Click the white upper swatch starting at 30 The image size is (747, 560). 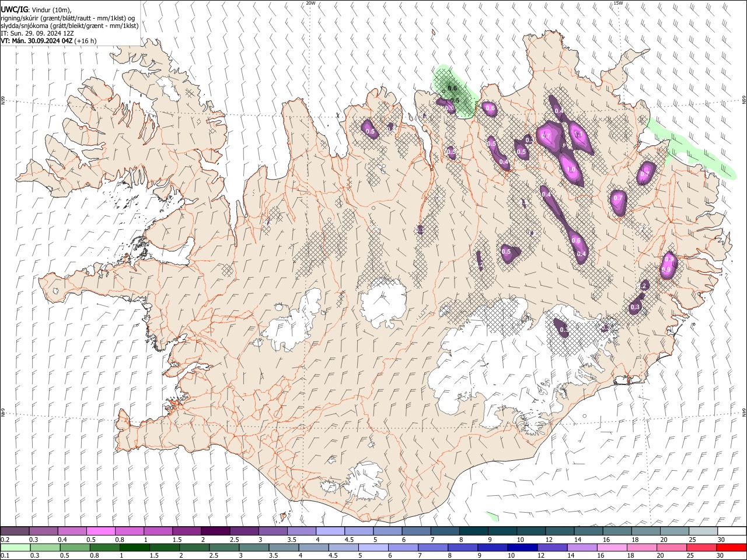point(732,531)
